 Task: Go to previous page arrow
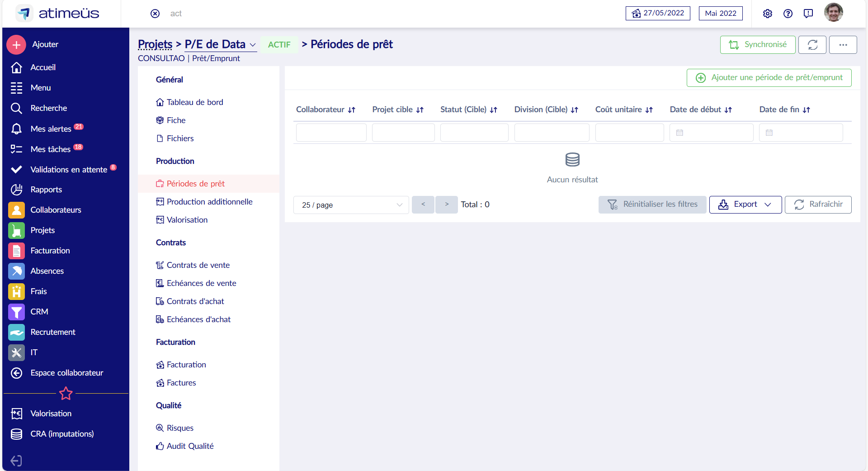click(423, 205)
